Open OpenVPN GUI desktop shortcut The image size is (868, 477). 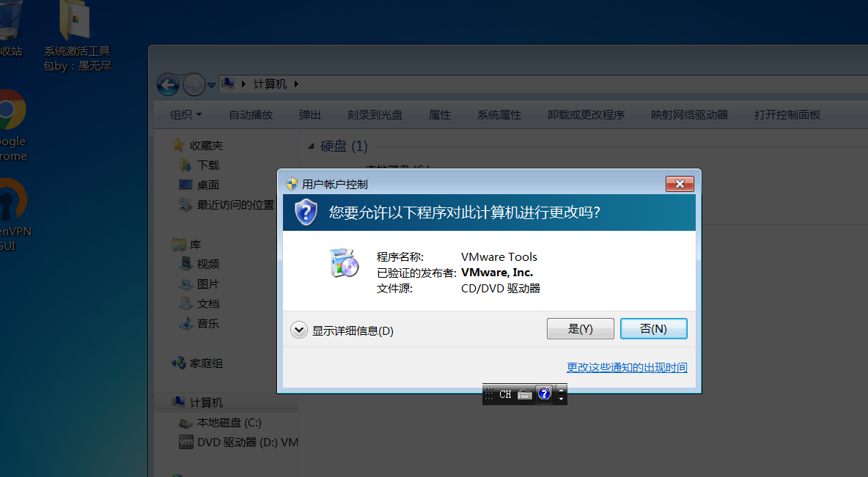(15, 216)
